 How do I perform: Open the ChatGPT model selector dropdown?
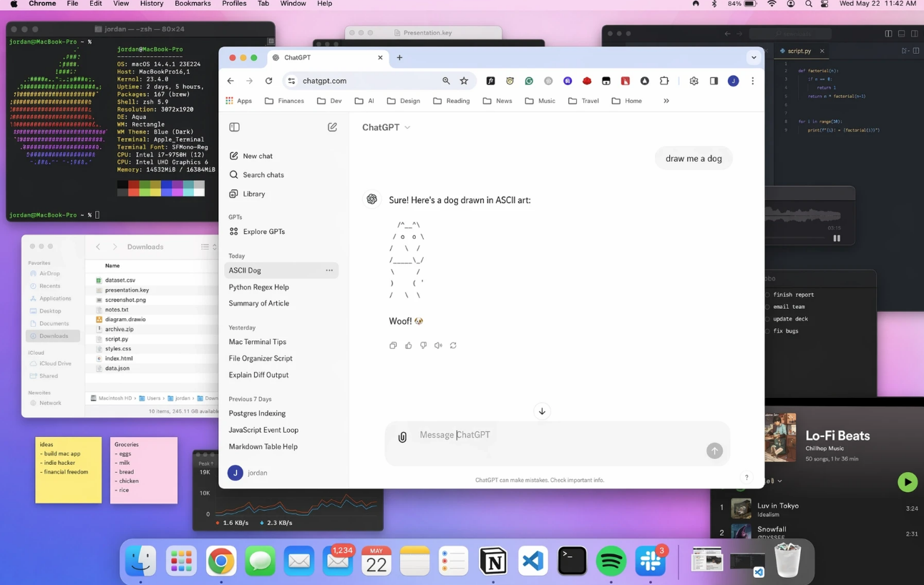[x=386, y=127]
